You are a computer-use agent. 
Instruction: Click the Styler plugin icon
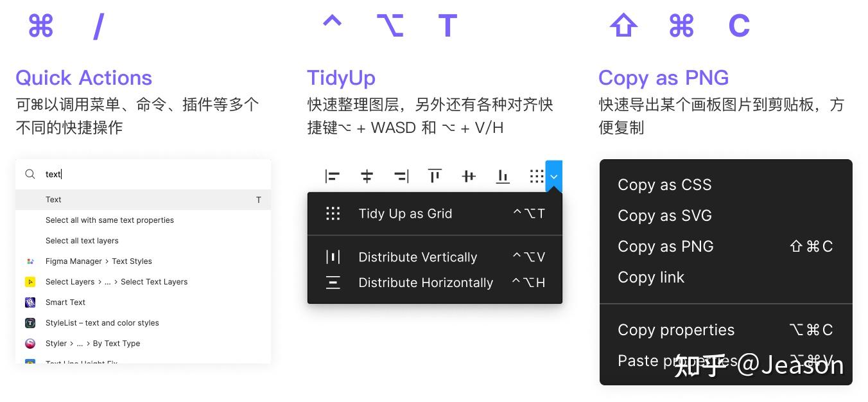coord(30,344)
